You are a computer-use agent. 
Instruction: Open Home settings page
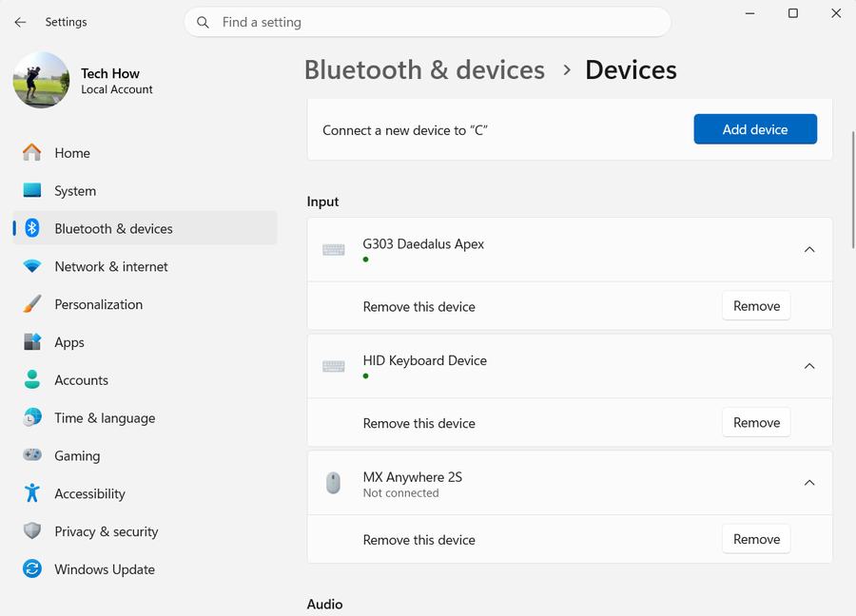click(x=145, y=153)
